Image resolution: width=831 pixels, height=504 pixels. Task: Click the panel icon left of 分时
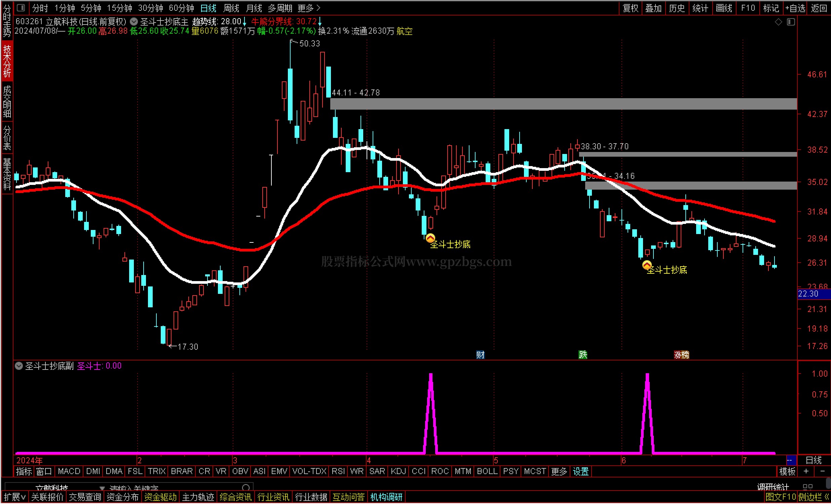tap(21, 7)
